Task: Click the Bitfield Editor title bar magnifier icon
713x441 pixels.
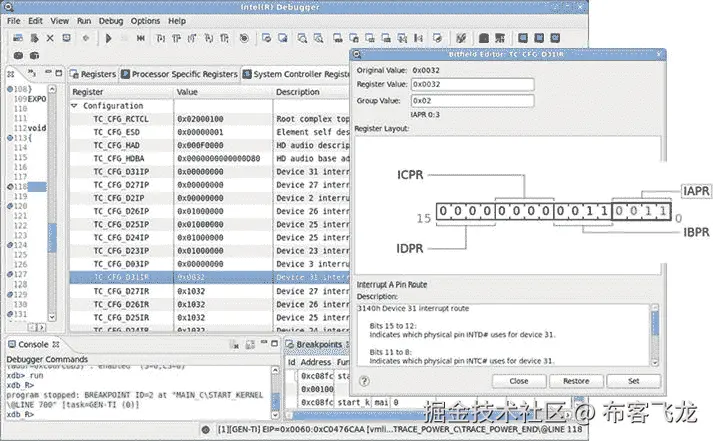Action: click(357, 54)
